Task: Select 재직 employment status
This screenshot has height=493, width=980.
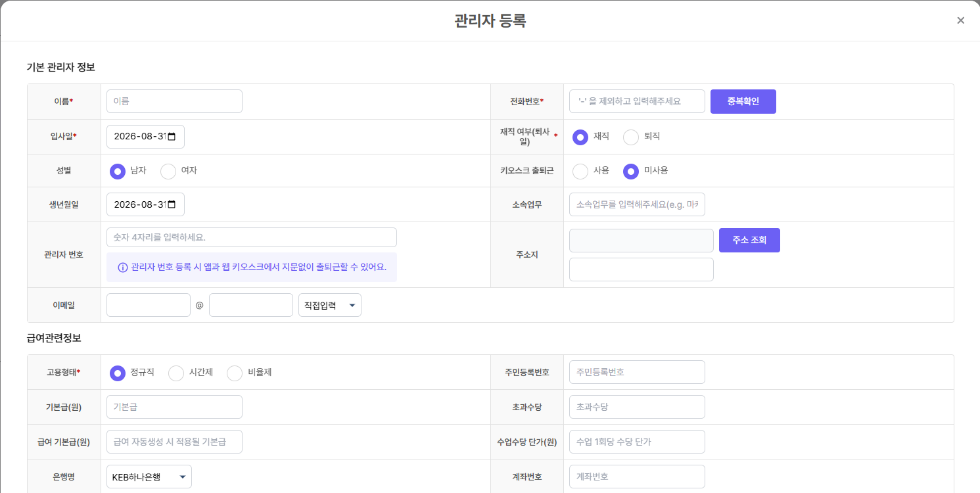Action: point(580,137)
